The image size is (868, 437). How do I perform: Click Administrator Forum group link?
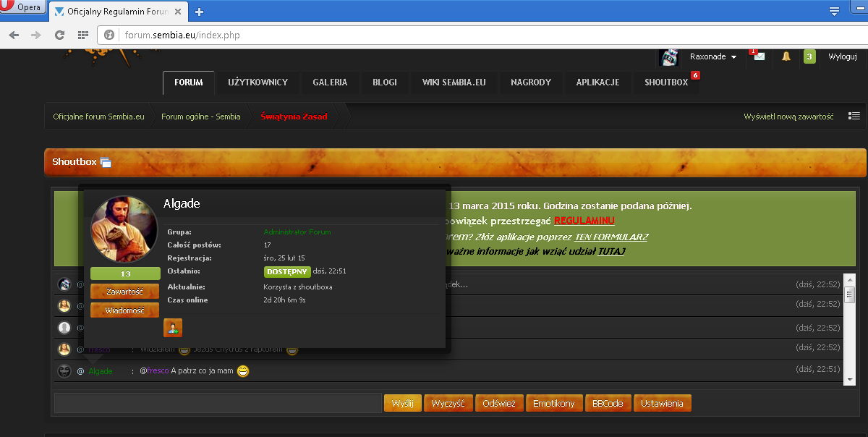coord(297,232)
